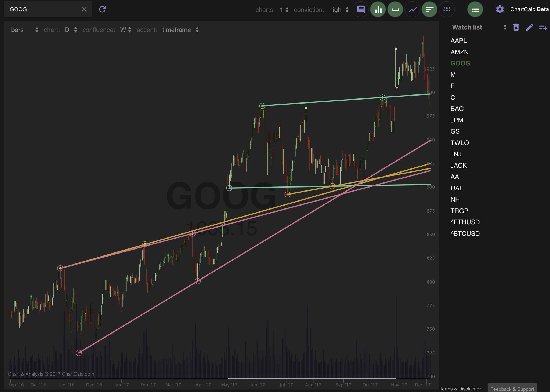The height and width of the screenshot is (392, 550).
Task: Open the chart timeframe D dropdown
Action: pyautogui.click(x=71, y=30)
